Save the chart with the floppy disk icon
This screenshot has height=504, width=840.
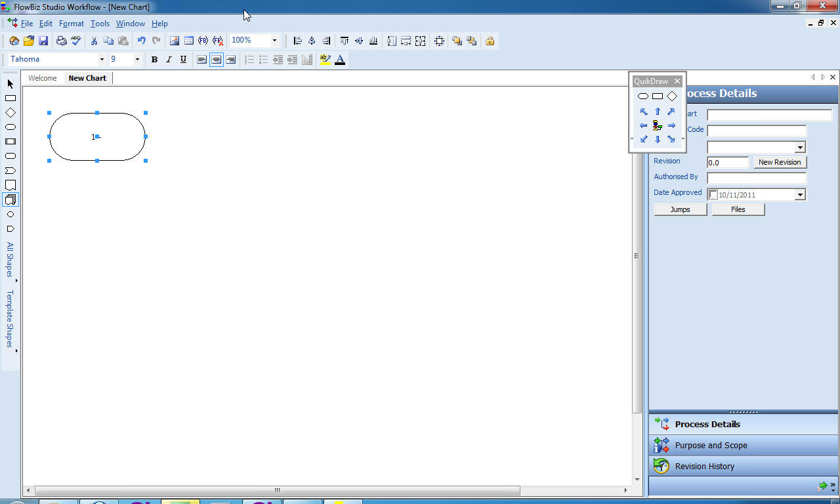click(x=43, y=41)
